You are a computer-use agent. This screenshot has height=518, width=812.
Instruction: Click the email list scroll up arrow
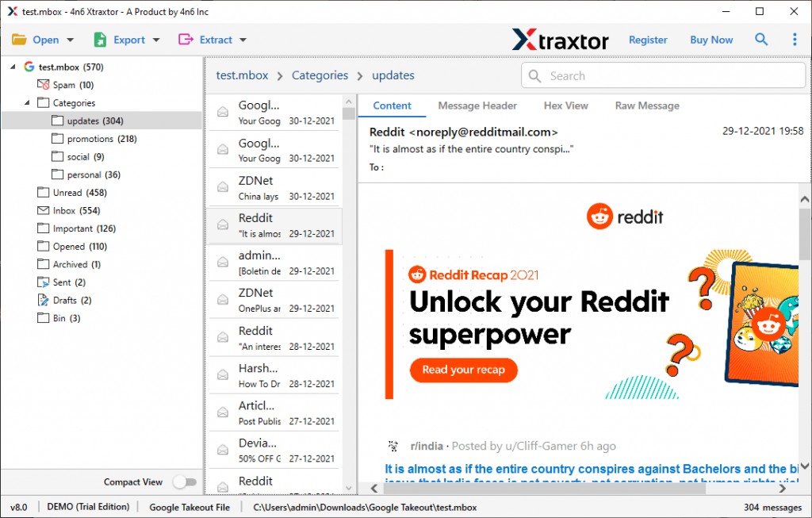349,102
